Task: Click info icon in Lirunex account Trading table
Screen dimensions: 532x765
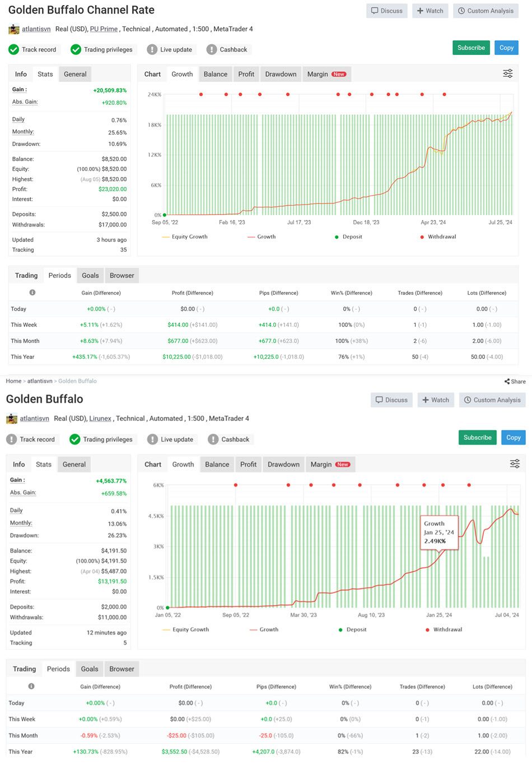Action: 31,687
